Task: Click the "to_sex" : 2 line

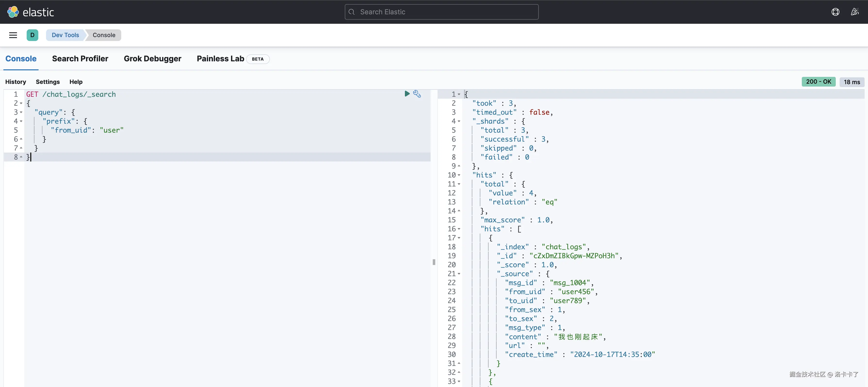Action: pyautogui.click(x=531, y=319)
